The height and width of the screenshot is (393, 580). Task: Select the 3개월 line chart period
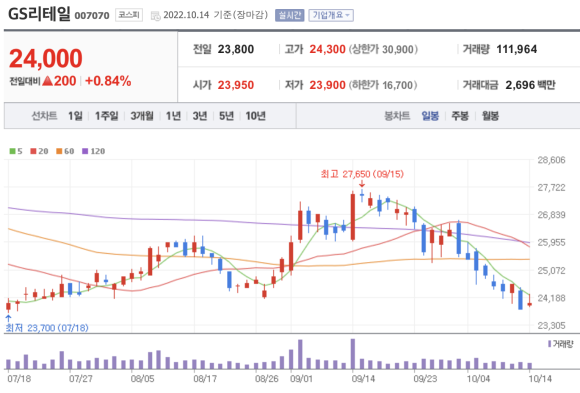(x=142, y=116)
